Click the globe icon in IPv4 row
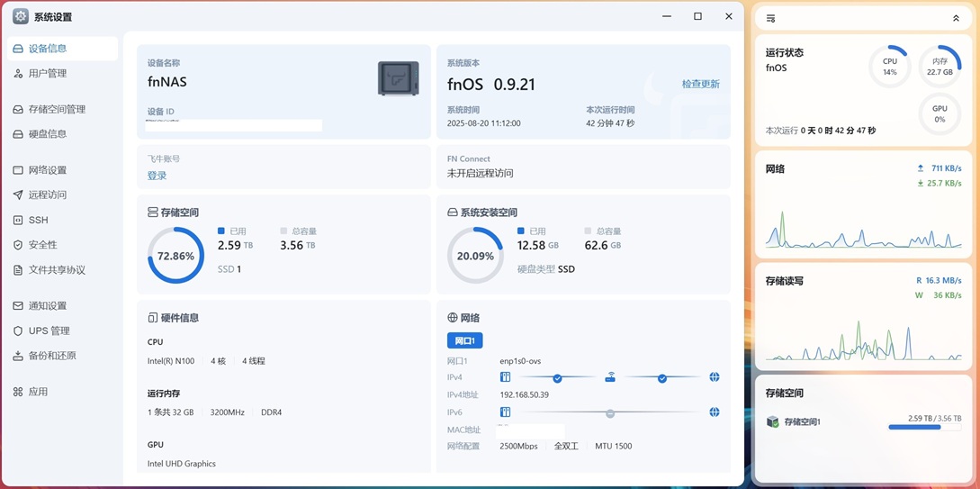The height and width of the screenshot is (489, 980). [x=715, y=377]
